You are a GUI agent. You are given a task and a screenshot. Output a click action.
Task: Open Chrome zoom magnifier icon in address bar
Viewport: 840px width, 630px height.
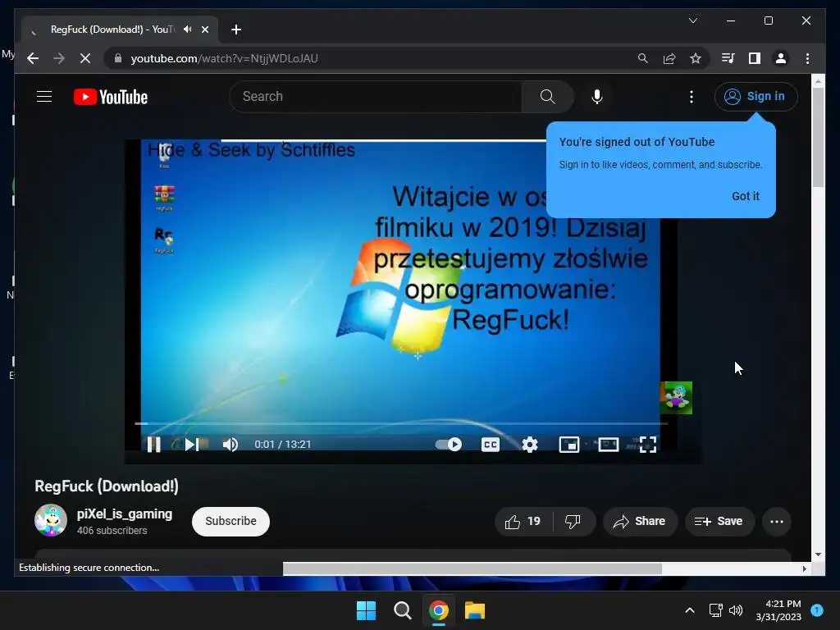click(643, 58)
